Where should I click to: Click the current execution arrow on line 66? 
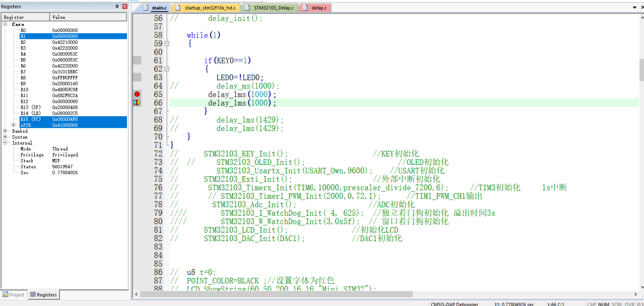137,103
